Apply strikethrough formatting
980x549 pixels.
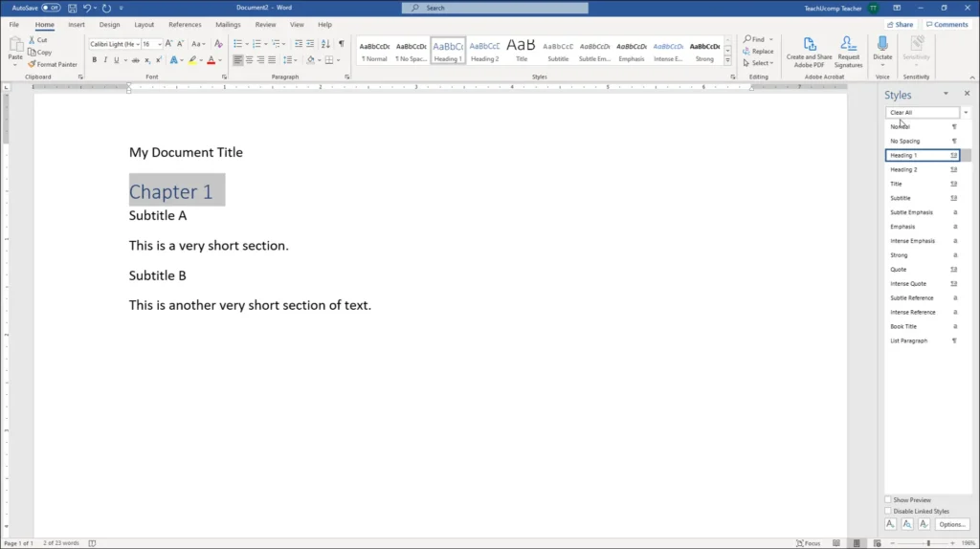click(136, 60)
